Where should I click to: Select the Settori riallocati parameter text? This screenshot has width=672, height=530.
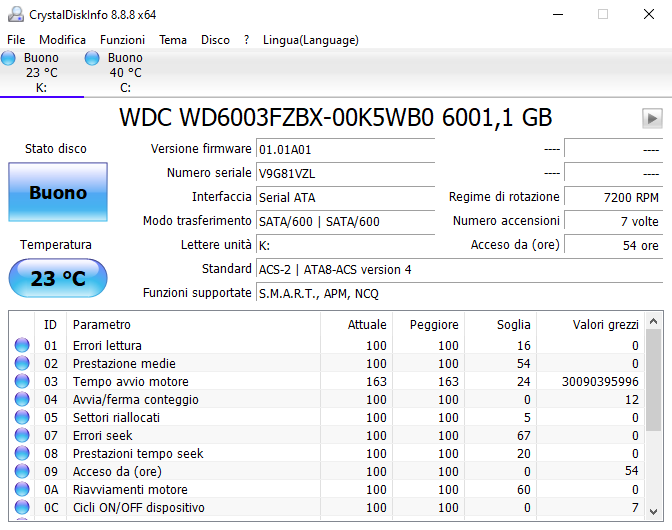pyautogui.click(x=116, y=417)
